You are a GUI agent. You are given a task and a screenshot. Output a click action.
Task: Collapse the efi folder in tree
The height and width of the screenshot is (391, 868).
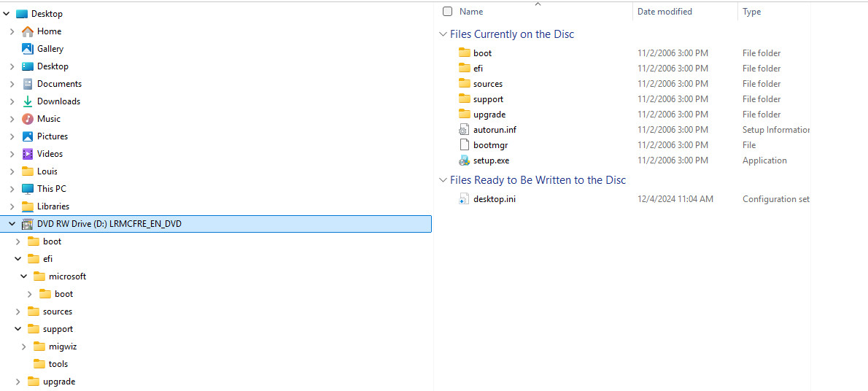[x=18, y=259]
